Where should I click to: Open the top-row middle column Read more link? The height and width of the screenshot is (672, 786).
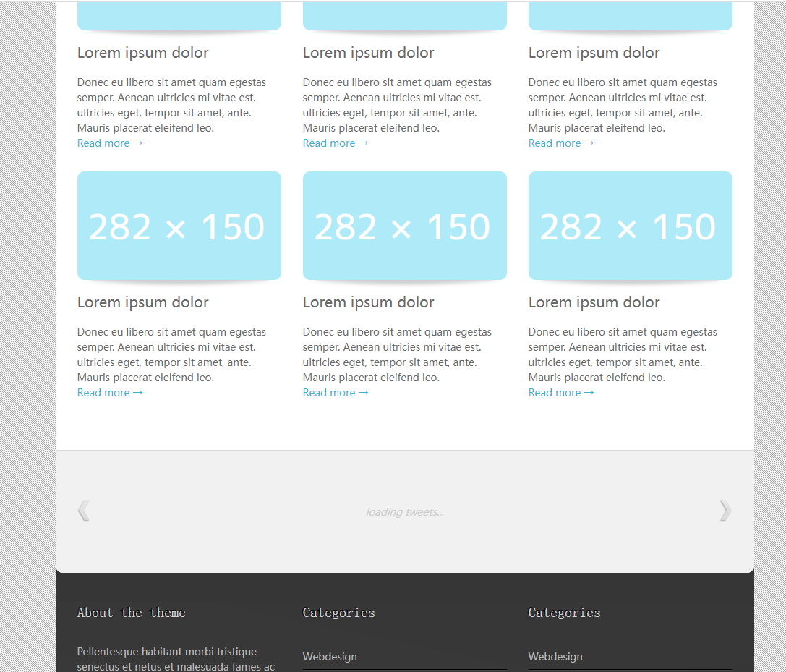click(336, 143)
